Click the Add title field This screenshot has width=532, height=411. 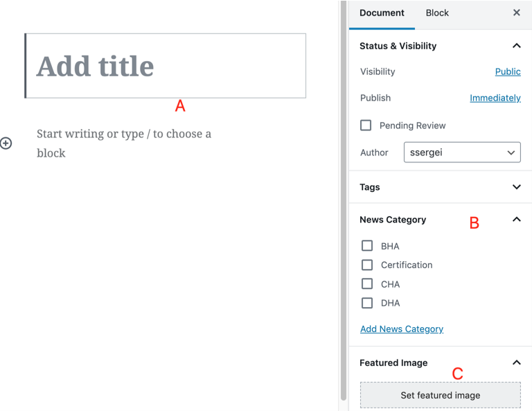[x=166, y=66]
